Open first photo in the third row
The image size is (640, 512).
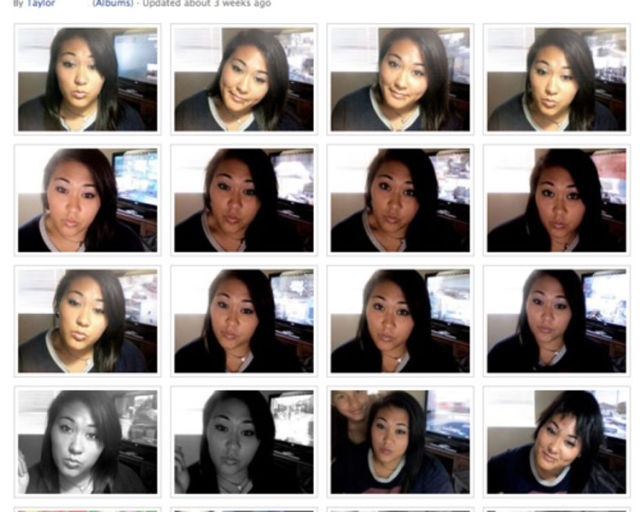coord(87,321)
